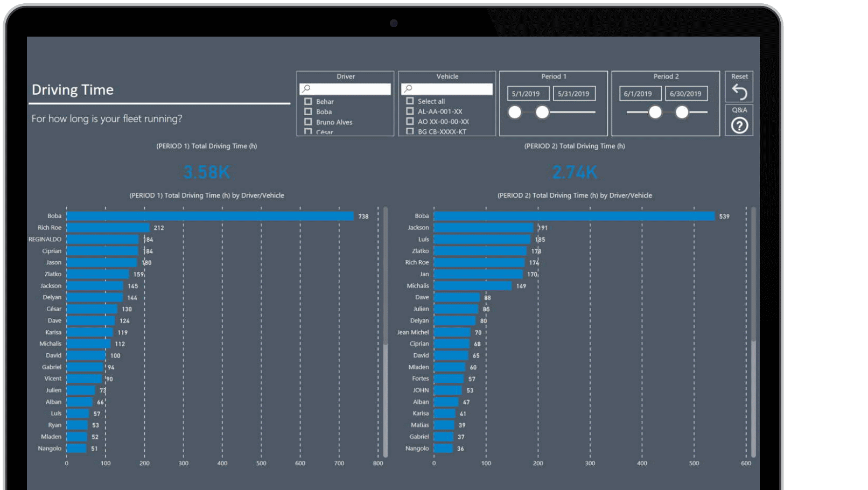Click the Reset undo arrow icon
This screenshot has height=490, width=868.
coord(739,93)
